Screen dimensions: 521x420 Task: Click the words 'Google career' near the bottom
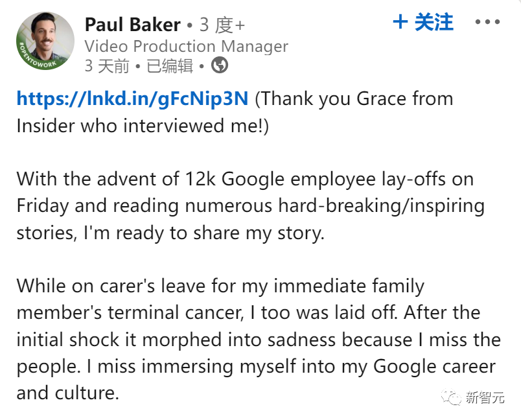(x=434, y=367)
